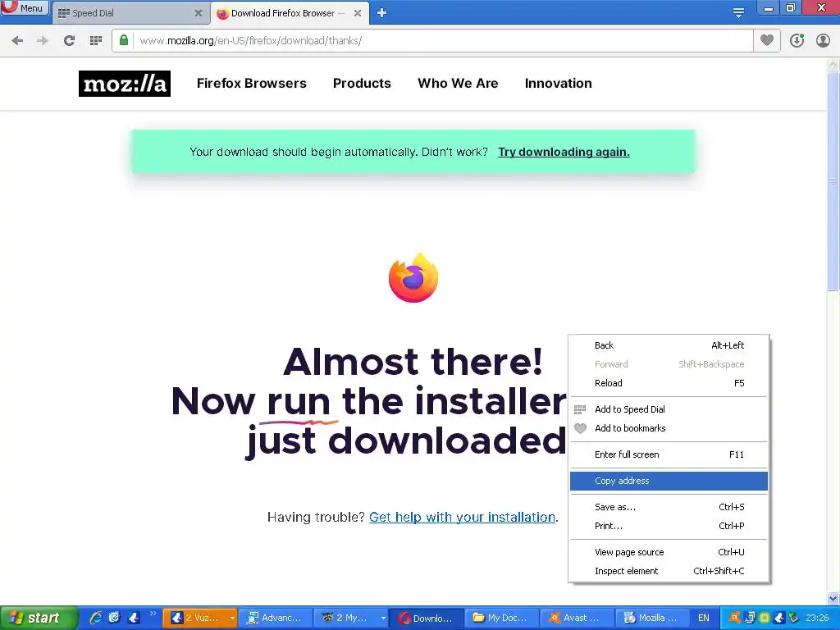Switch to the Avast taskbar window
The image size is (840, 630).
(x=577, y=618)
